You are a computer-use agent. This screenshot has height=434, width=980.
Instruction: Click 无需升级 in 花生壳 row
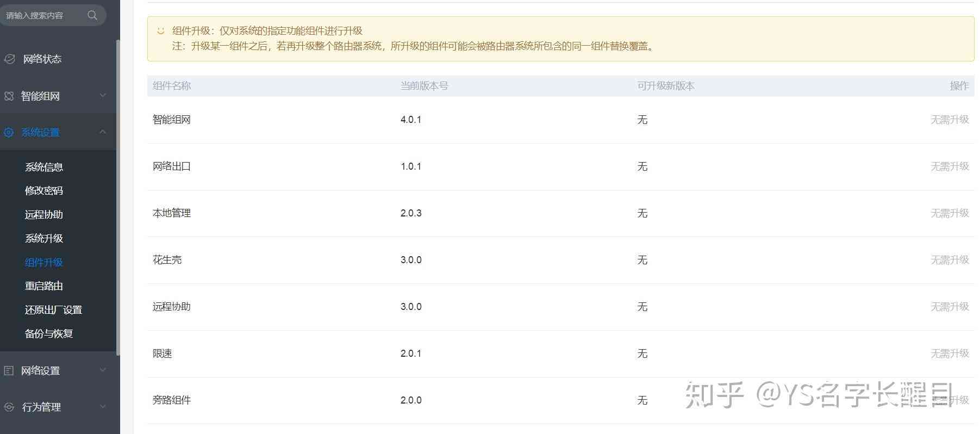point(950,260)
